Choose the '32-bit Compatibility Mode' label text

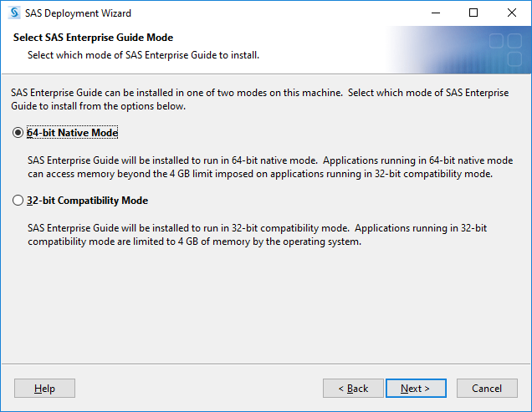(x=87, y=201)
